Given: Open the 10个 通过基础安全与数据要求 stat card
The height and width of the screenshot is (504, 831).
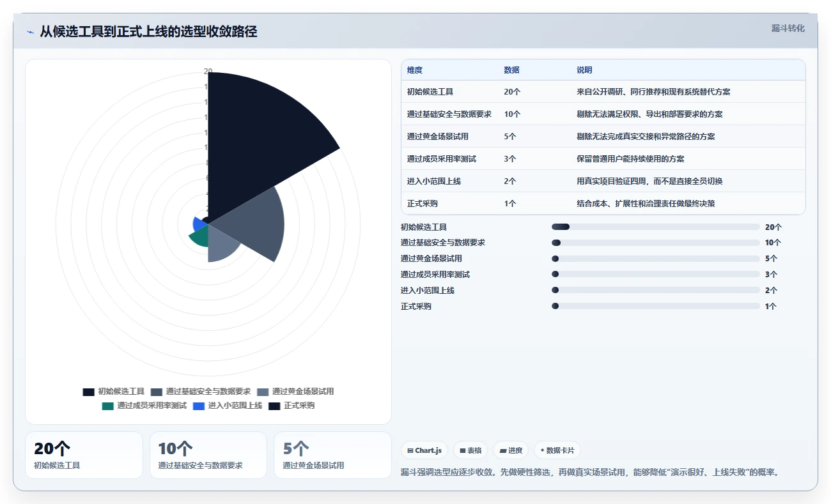Looking at the screenshot, I should pos(208,455).
